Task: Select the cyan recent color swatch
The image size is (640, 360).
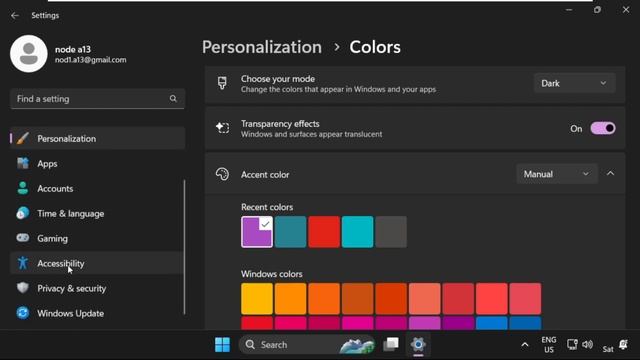Action: (358, 232)
